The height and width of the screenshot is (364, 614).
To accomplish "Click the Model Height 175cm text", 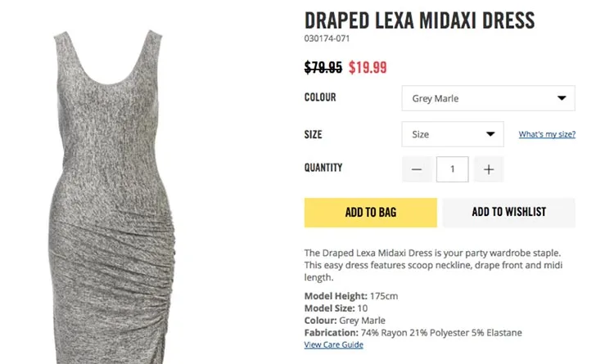I will (x=351, y=296).
